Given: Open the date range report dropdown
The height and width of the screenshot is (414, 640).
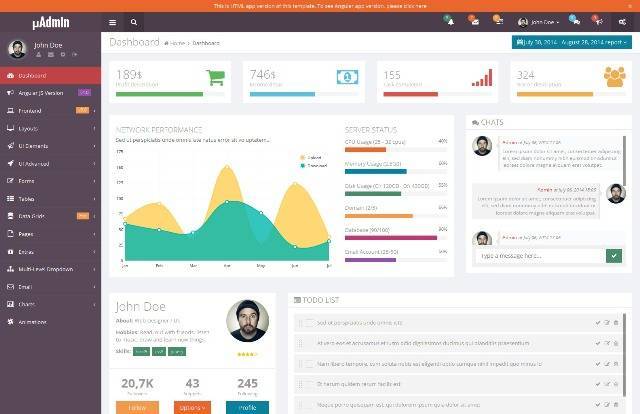Looking at the screenshot, I should 572,42.
